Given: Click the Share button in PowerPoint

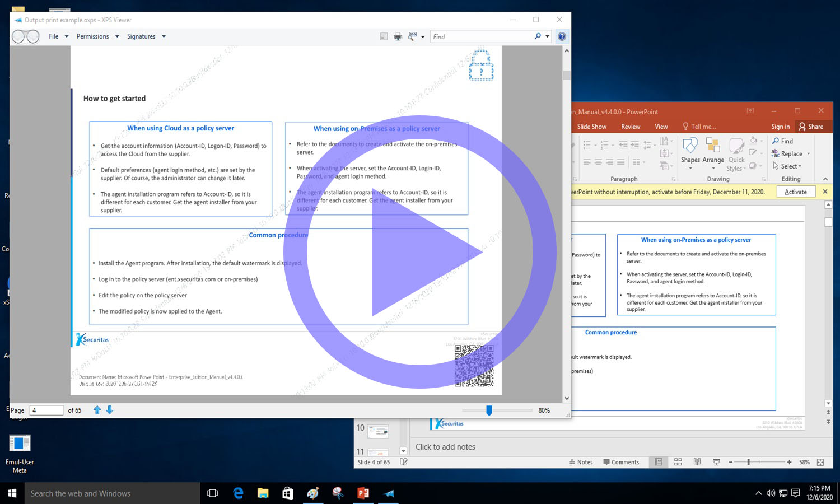Looking at the screenshot, I should (811, 127).
